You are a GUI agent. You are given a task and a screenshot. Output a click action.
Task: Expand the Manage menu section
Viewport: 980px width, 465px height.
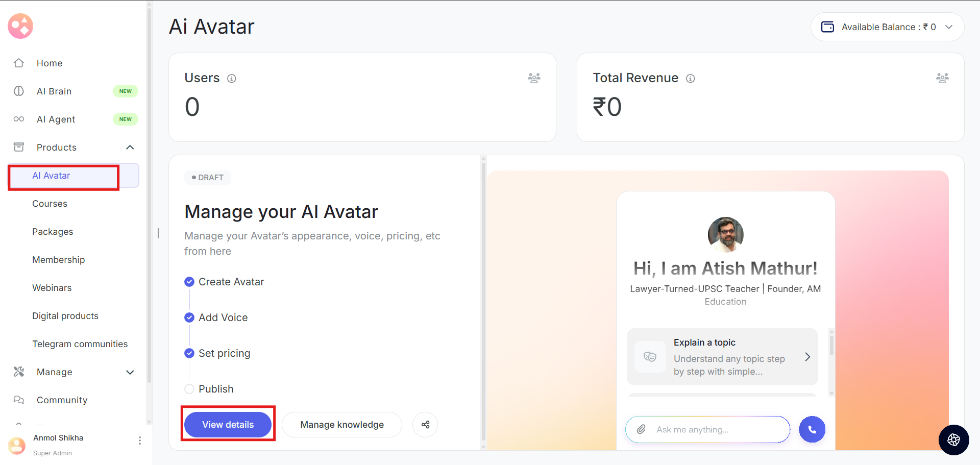(x=130, y=372)
